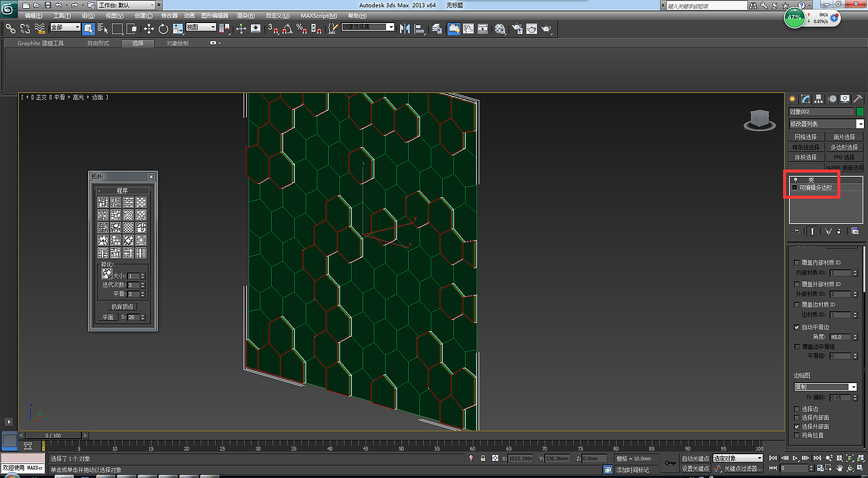Viewport: 868px width, 478px height.
Task: Open the workspace 默认 dropdown
Action: tap(125, 5)
